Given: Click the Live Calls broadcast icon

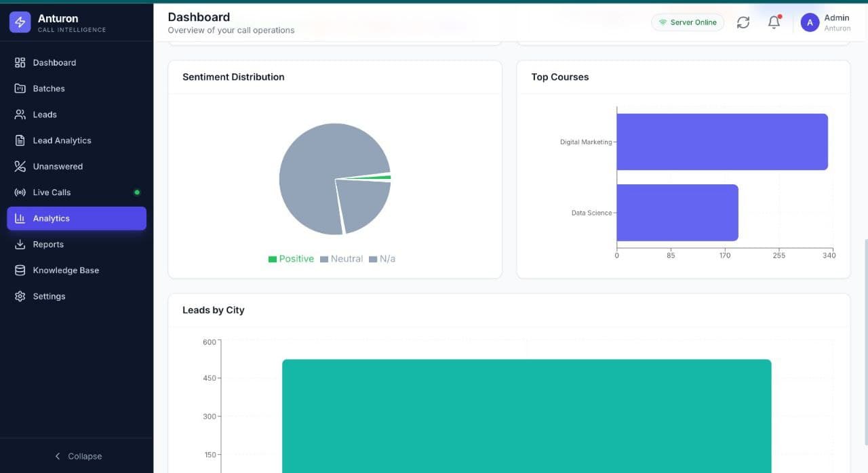Looking at the screenshot, I should [20, 192].
